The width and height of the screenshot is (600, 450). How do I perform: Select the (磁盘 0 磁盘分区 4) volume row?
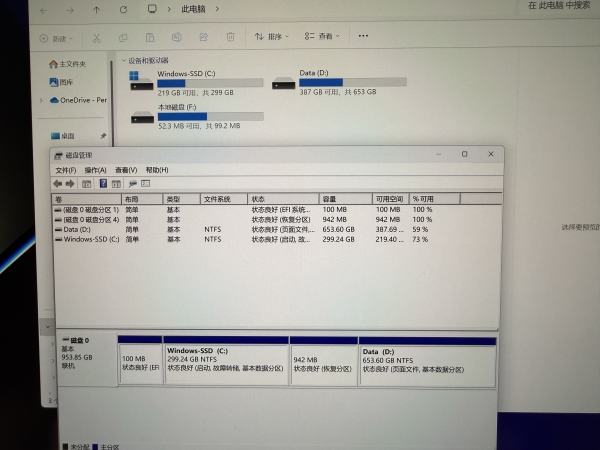(276, 220)
